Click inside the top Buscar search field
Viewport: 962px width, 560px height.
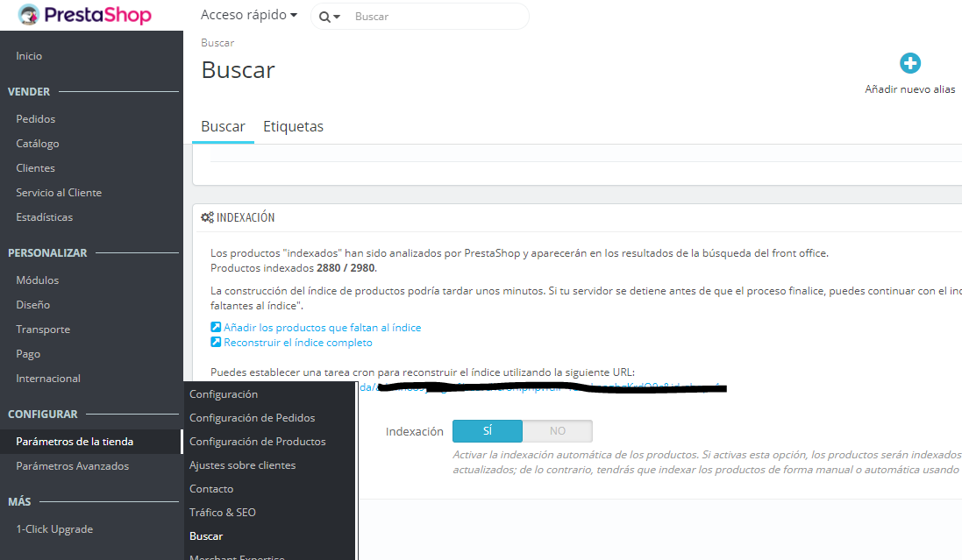(434, 17)
